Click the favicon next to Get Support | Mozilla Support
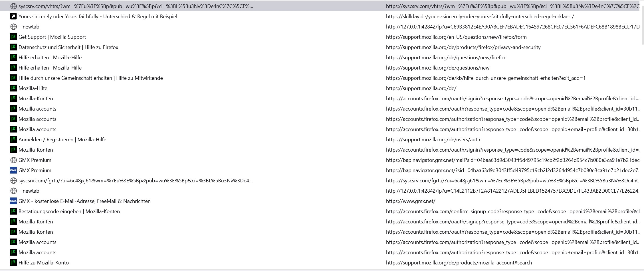The width and height of the screenshot is (644, 271). click(x=13, y=37)
